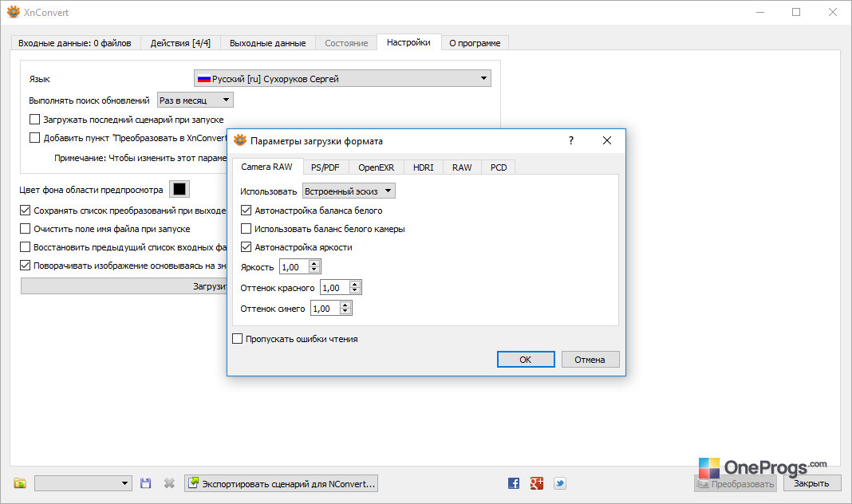Open the Раз в месяц update frequency dropdown
This screenshot has width=852, height=504.
(x=195, y=100)
